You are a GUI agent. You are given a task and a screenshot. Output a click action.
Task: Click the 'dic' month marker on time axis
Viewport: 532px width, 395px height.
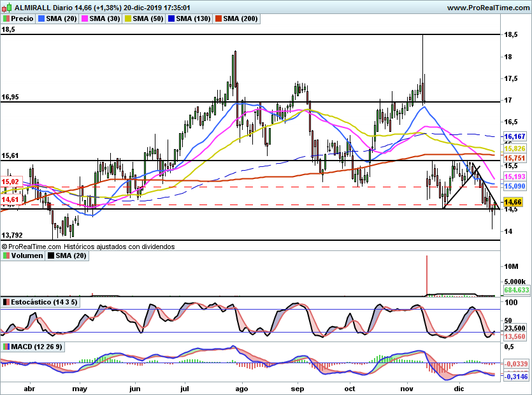coord(459,387)
